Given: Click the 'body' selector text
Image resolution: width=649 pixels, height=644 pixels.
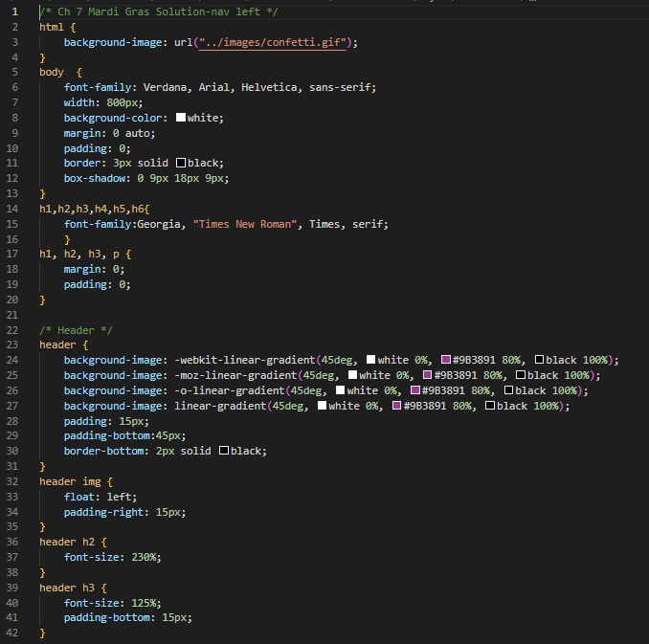Looking at the screenshot, I should [x=52, y=73].
